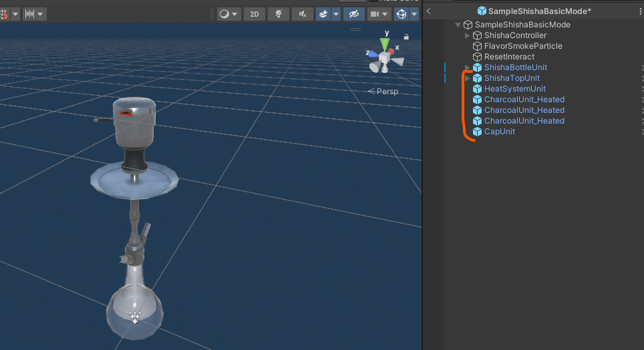
Task: Open the Gizmos dropdown arrow
Action: tap(414, 14)
